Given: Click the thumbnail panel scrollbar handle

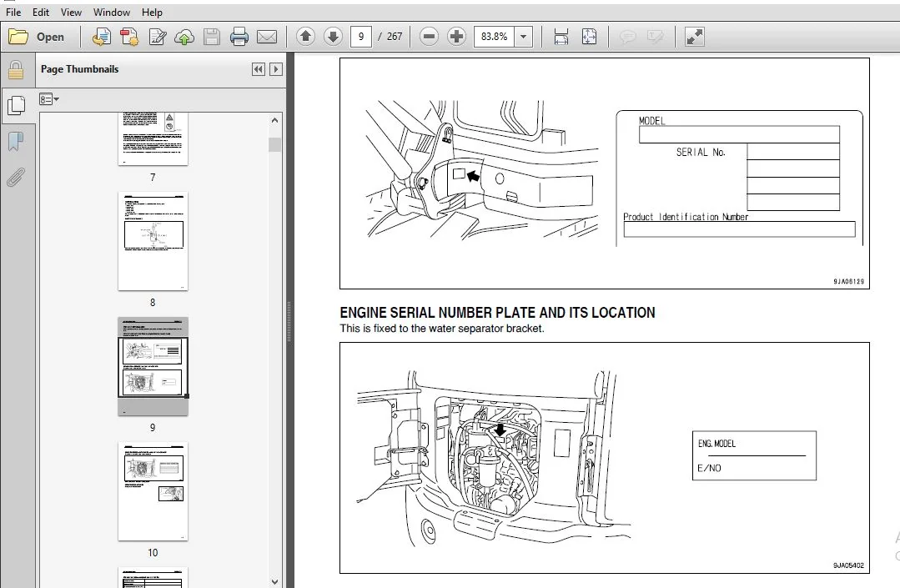Looking at the screenshot, I should tap(274, 144).
